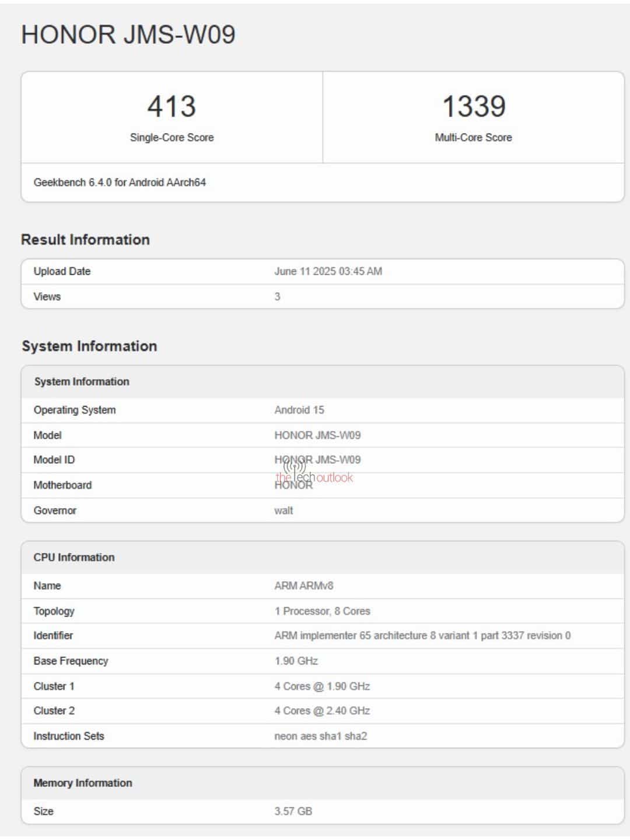630x840 pixels.
Task: Click the Result Information heading
Action: (85, 240)
